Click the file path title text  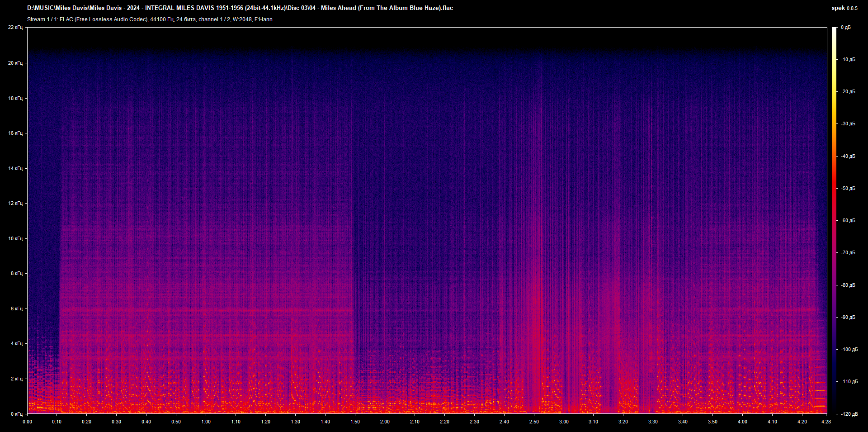coord(240,8)
